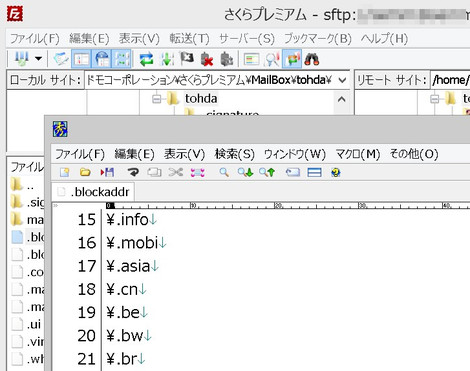Select .co file in local file list

(x=27, y=272)
